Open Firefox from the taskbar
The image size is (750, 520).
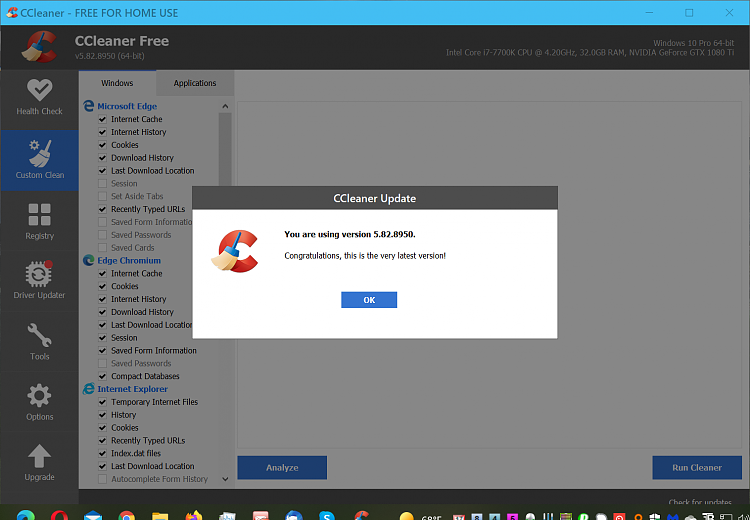pyautogui.click(x=194, y=516)
